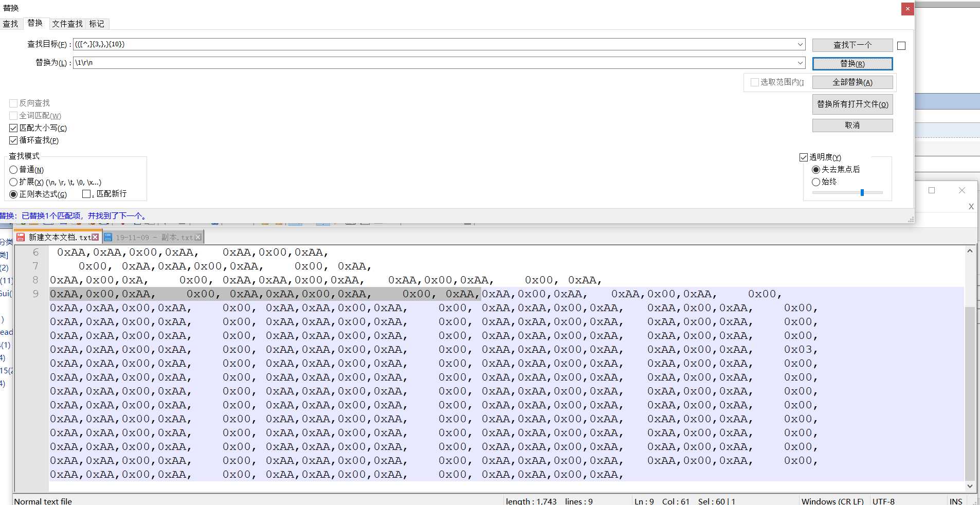Select the 普通 search mode radio
980x505 pixels.
pos(13,170)
